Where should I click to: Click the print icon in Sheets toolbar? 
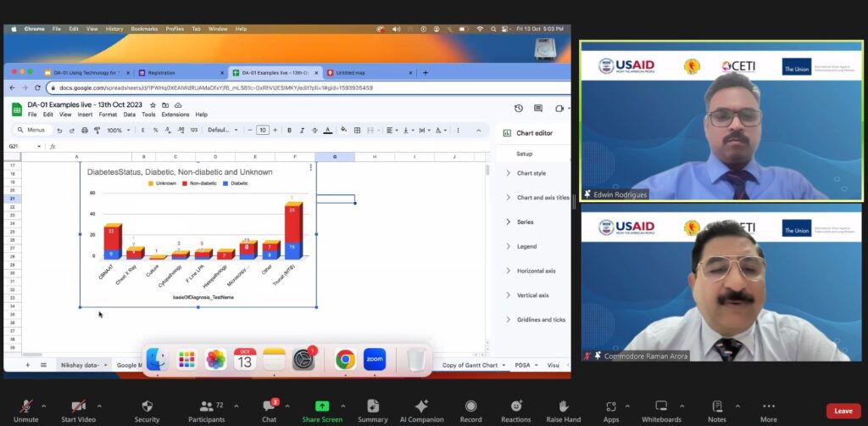click(x=85, y=130)
